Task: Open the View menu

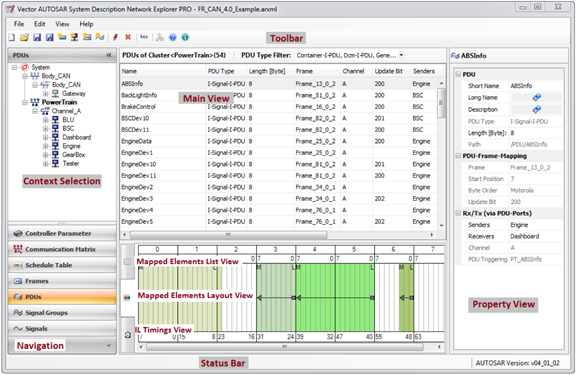Action: coord(62,24)
